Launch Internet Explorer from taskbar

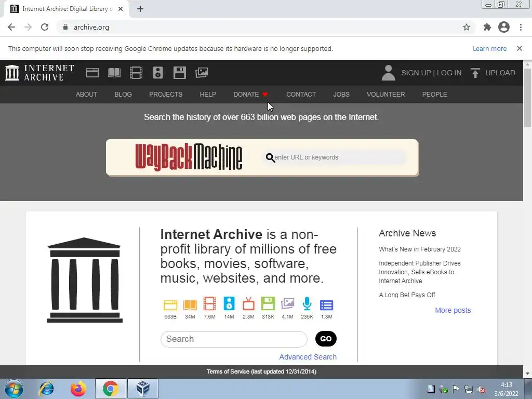46,389
